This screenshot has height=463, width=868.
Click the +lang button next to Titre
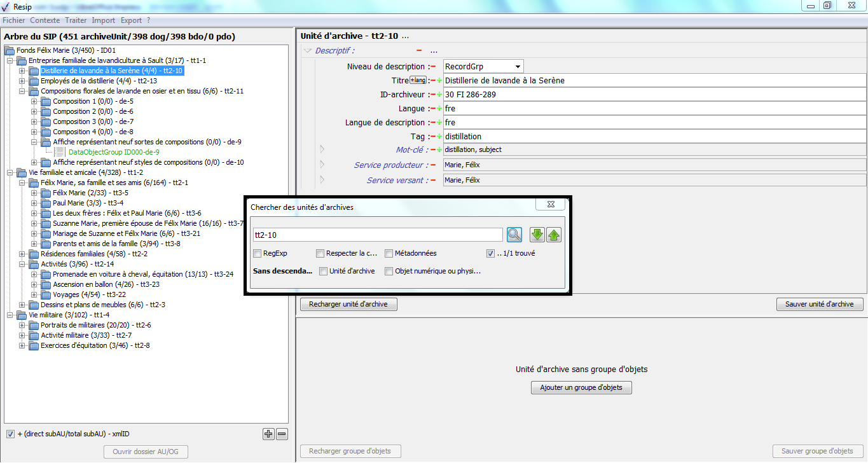coord(418,80)
